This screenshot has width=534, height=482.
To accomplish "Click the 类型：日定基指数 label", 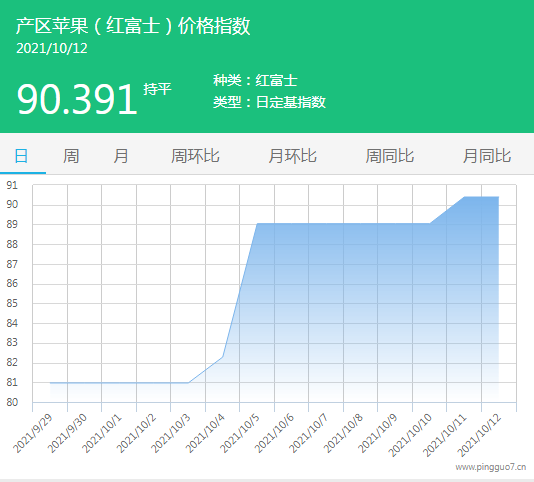I will coord(269,102).
